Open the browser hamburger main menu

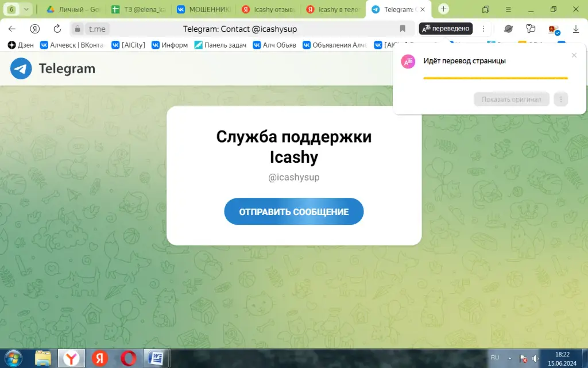508,9
